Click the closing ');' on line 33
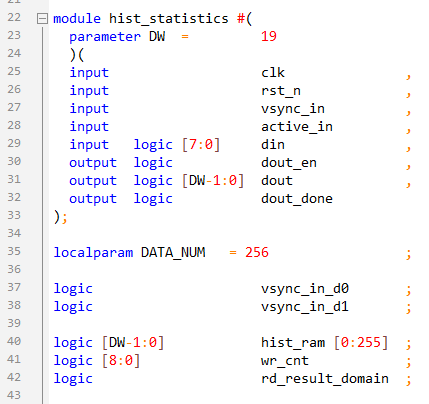 click(x=60, y=217)
